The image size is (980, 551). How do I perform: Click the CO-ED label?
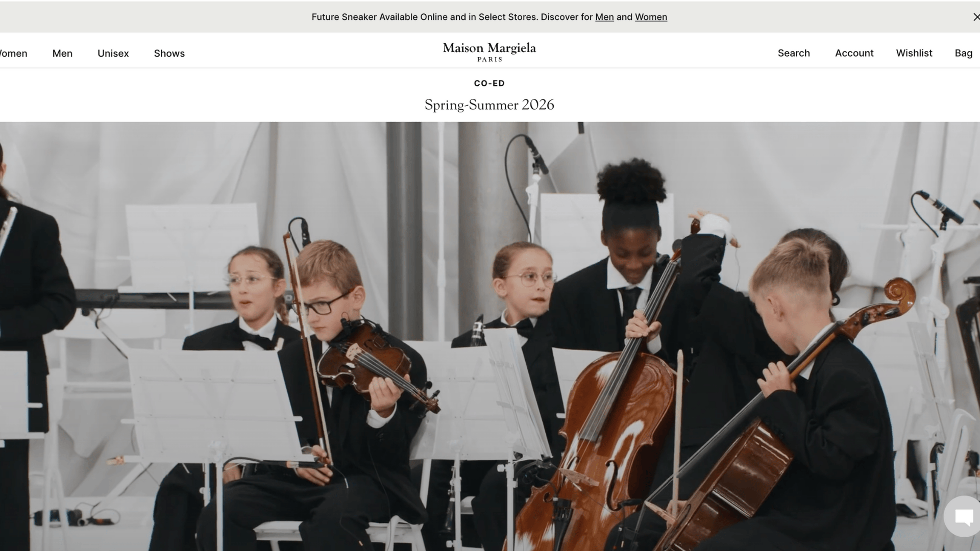[x=489, y=83]
